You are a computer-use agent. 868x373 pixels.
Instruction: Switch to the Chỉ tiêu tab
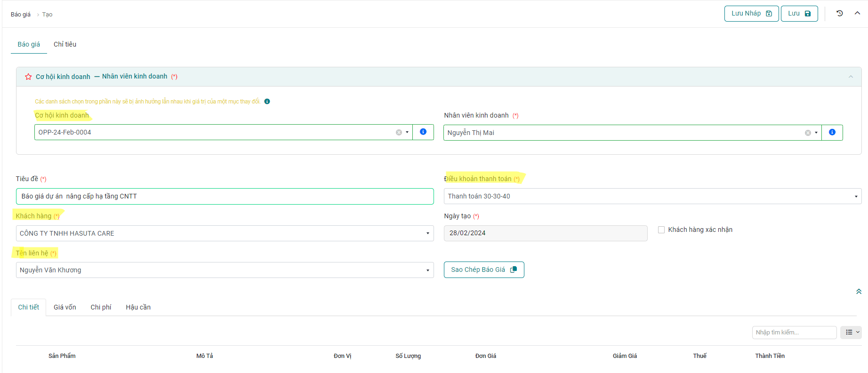[x=65, y=44]
